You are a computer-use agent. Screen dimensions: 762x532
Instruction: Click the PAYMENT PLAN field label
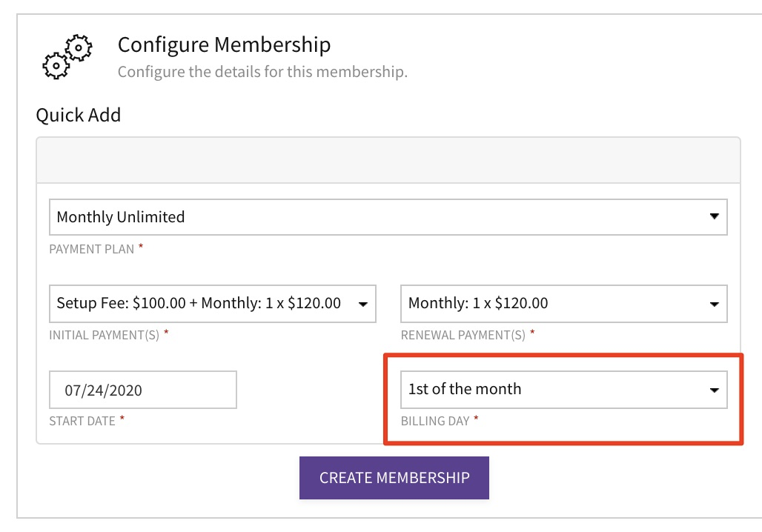tap(91, 249)
